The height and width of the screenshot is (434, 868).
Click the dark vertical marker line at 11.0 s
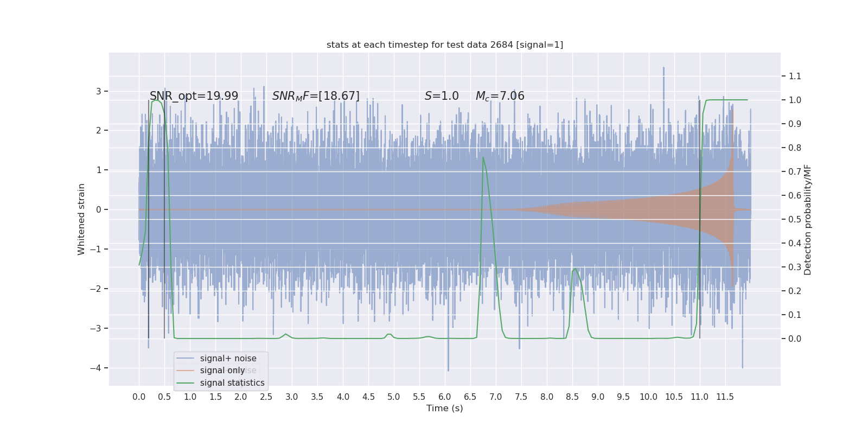pyautogui.click(x=700, y=219)
